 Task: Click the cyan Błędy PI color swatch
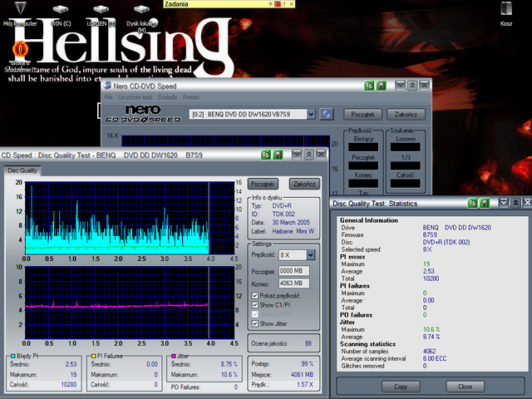[13, 356]
